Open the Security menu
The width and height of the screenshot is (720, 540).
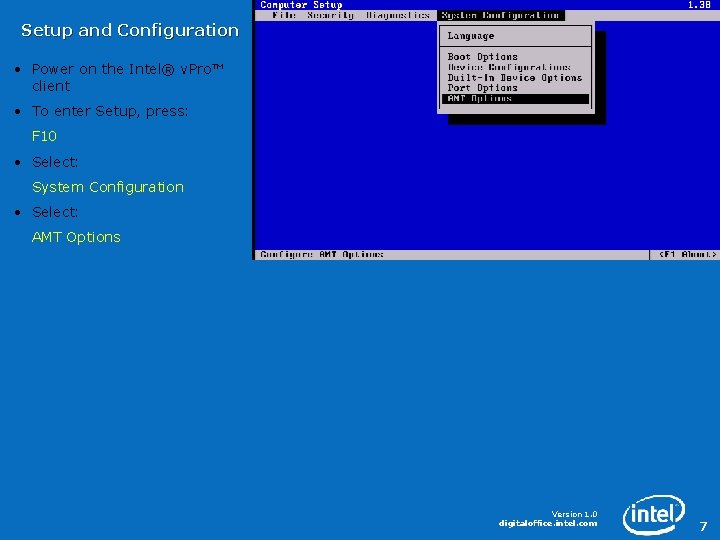(330, 15)
